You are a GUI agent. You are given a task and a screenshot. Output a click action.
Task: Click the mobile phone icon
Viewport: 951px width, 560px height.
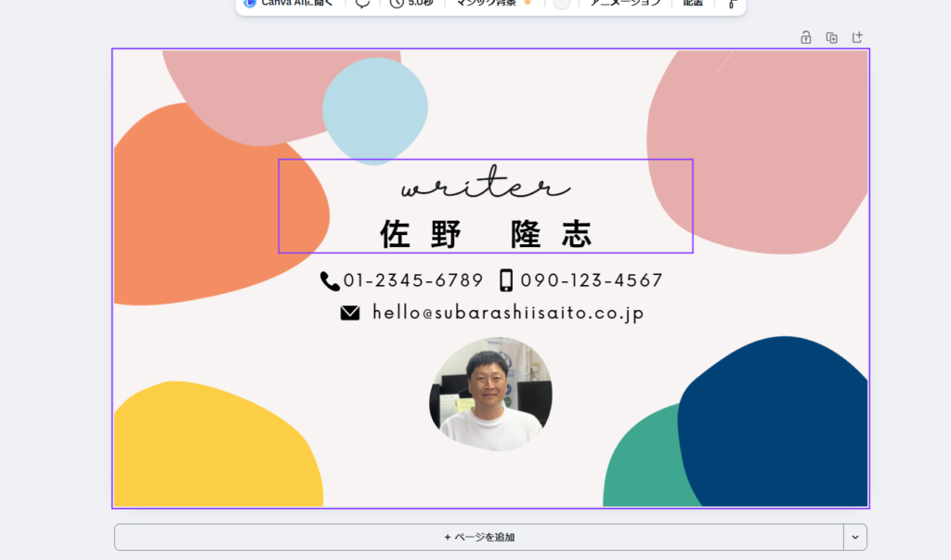(506, 280)
